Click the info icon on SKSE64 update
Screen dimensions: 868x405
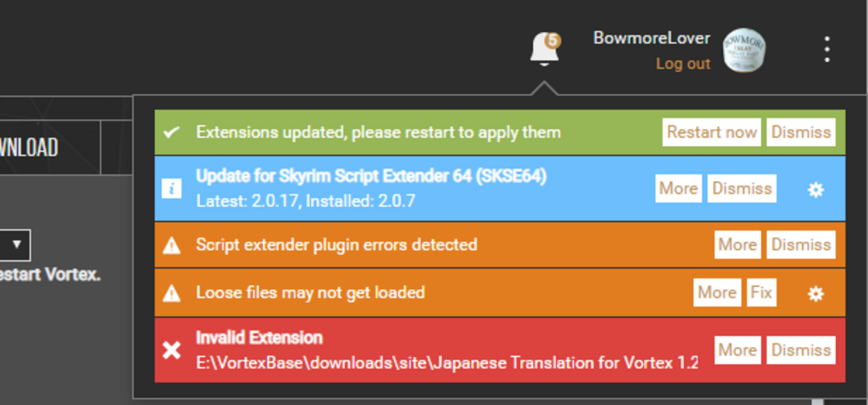click(x=172, y=189)
